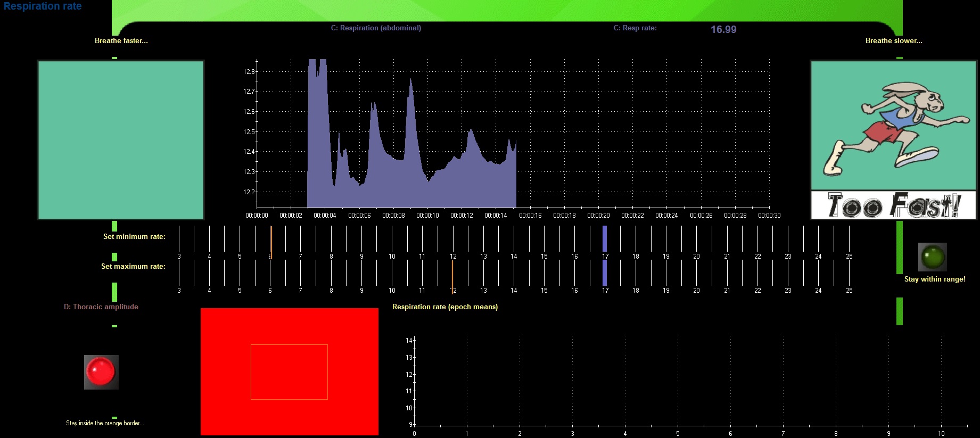Click the epoch means graph area

coord(676,381)
